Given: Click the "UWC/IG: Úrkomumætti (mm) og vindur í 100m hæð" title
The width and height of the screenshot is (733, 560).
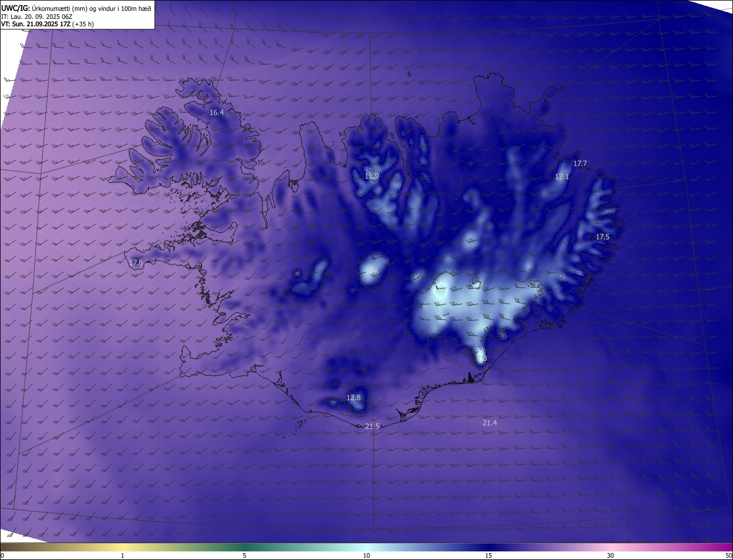Looking at the screenshot, I should (x=76, y=7).
